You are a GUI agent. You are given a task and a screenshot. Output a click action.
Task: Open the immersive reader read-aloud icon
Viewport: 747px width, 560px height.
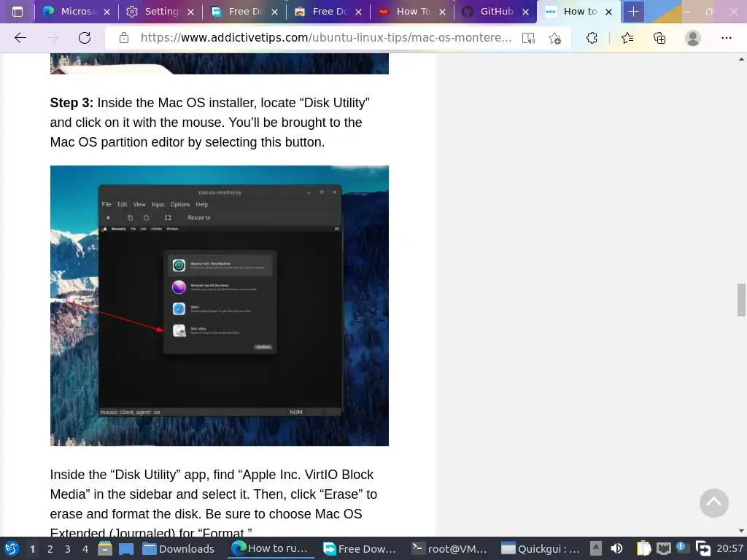point(528,38)
